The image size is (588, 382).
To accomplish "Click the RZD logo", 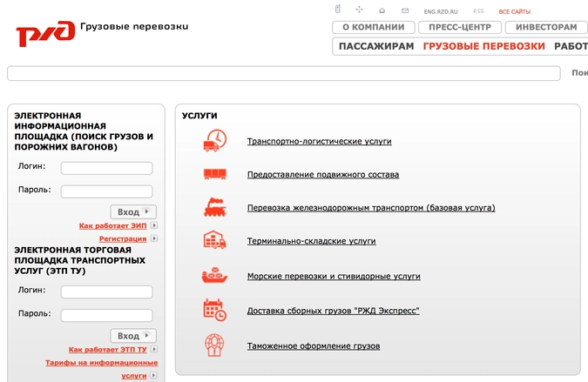I will tap(40, 33).
